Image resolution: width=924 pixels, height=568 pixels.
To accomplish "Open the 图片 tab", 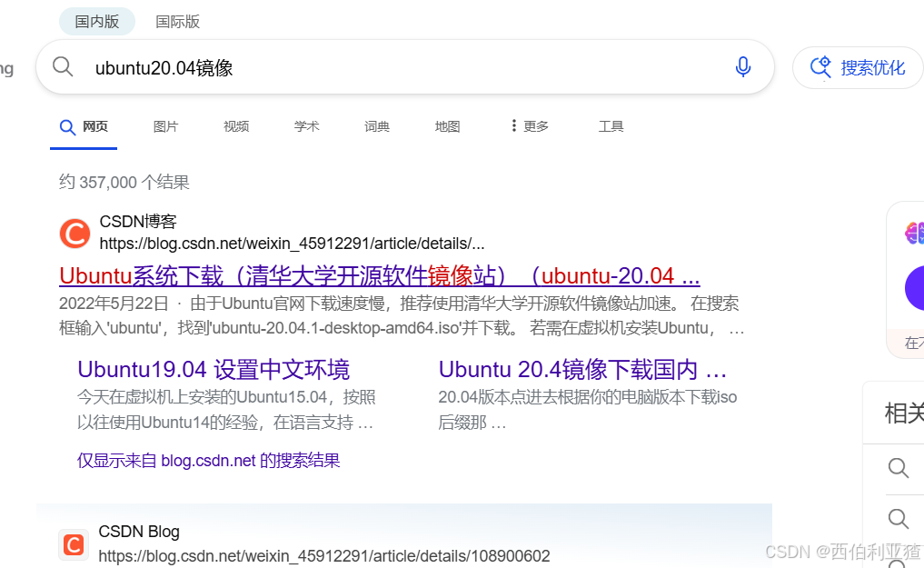I will point(165,126).
